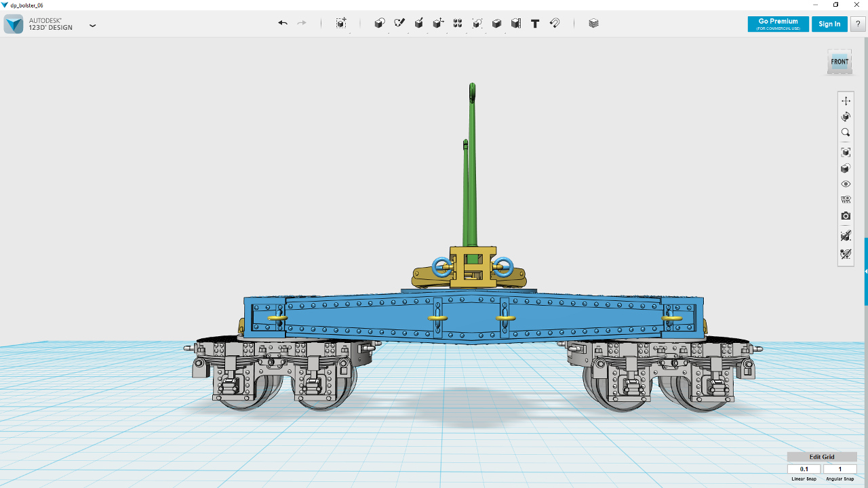The height and width of the screenshot is (488, 868).
Task: Take a screenshot with camera icon
Action: pyautogui.click(x=846, y=216)
